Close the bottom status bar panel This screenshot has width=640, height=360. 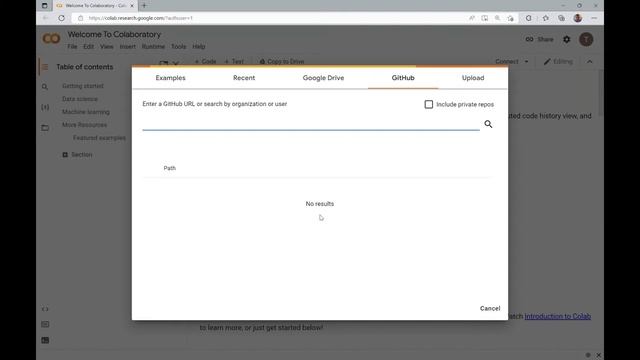point(598,355)
